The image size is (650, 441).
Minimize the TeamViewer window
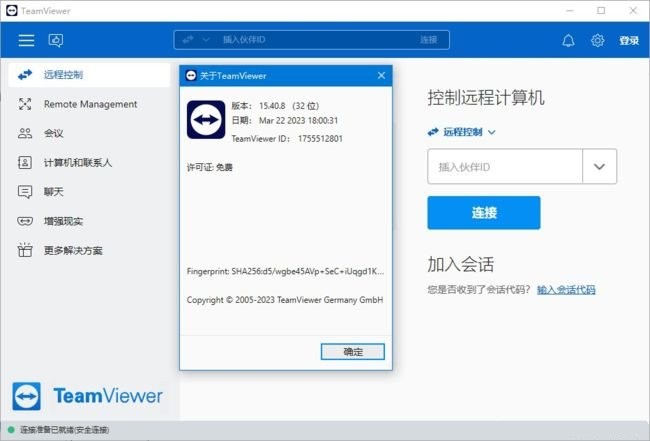point(570,10)
